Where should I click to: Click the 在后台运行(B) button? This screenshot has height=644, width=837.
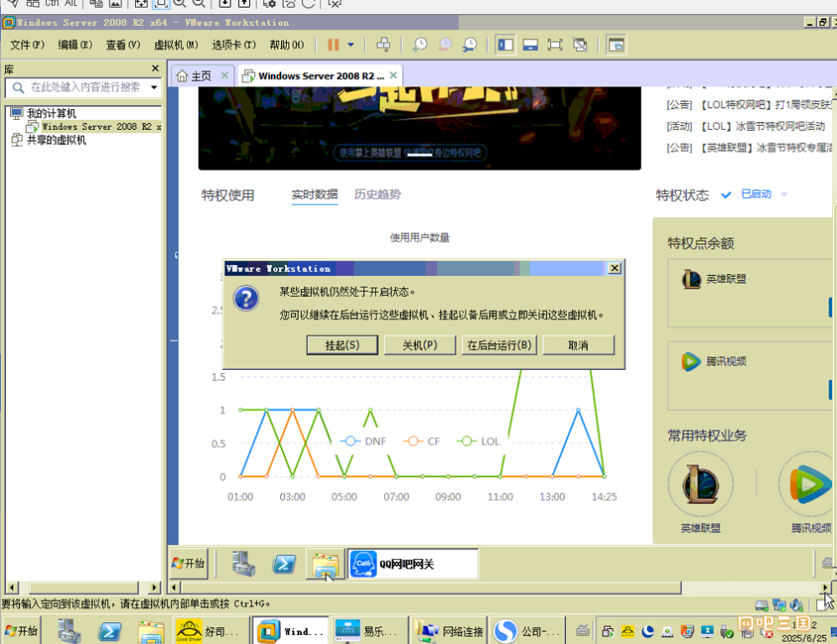(499, 345)
